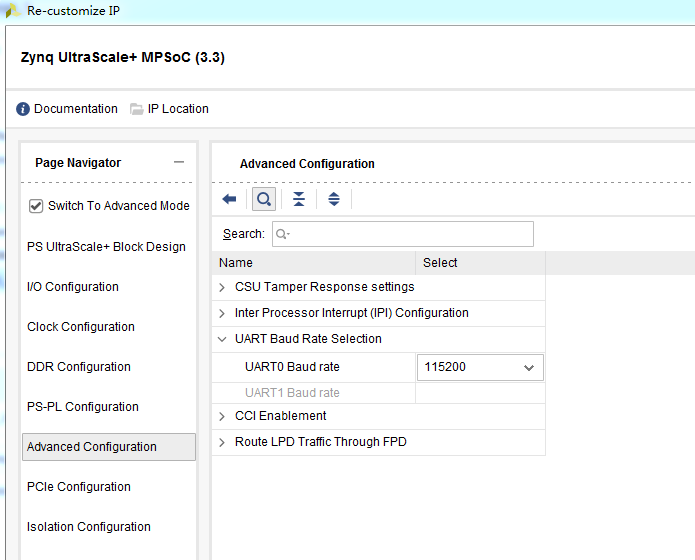
Task: Click the Expand All toolbar icon
Action: coord(334,199)
